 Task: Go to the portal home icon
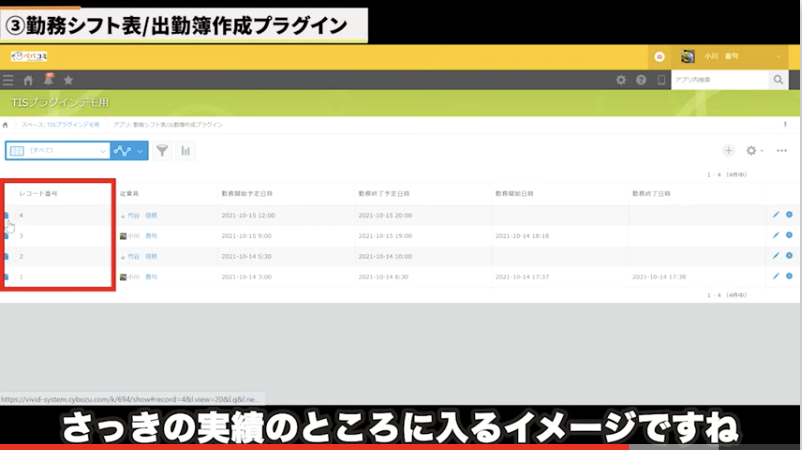pos(28,80)
